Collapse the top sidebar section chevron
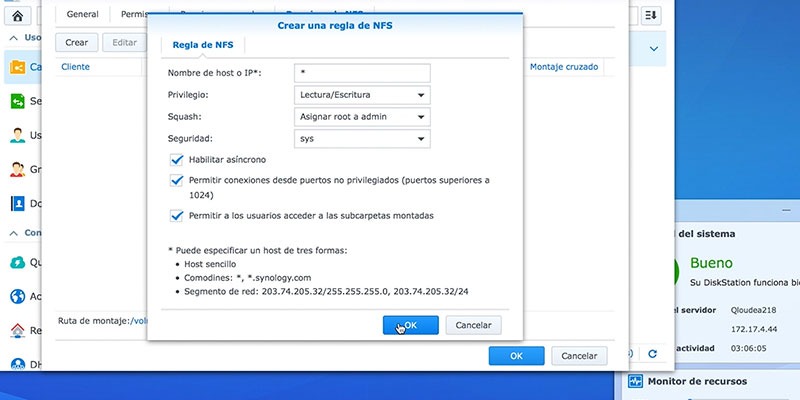The image size is (800, 400). point(14,38)
